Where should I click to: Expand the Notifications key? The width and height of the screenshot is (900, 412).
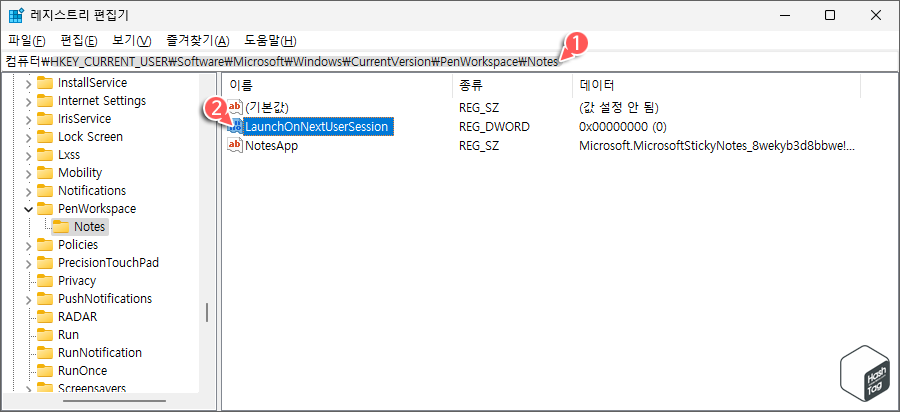pyautogui.click(x=29, y=191)
